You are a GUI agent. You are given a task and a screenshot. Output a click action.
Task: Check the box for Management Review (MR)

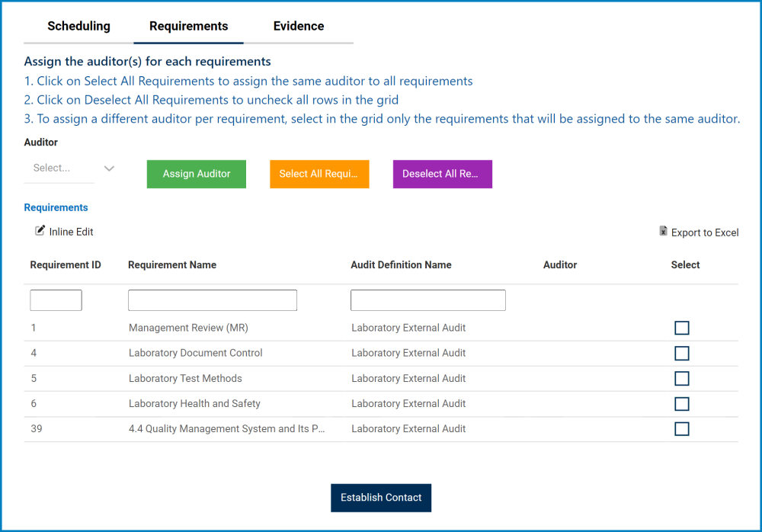click(x=682, y=328)
